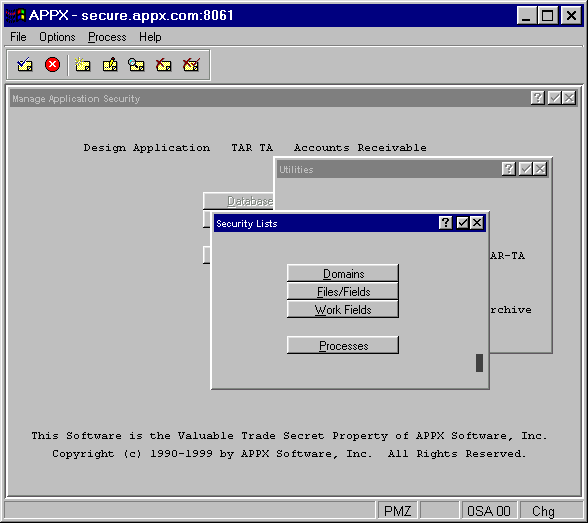
Task: Click the PMZ status bar cell
Action: pyautogui.click(x=397, y=511)
